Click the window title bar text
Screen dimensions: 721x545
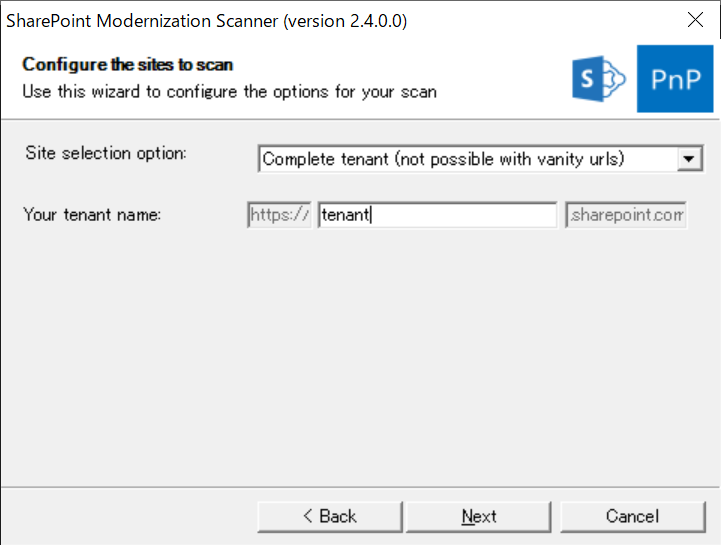coord(207,20)
